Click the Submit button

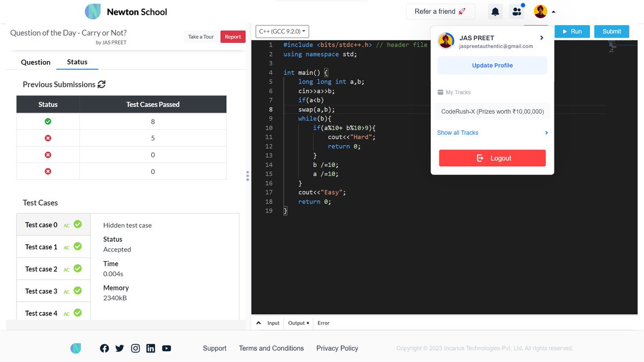point(611,31)
